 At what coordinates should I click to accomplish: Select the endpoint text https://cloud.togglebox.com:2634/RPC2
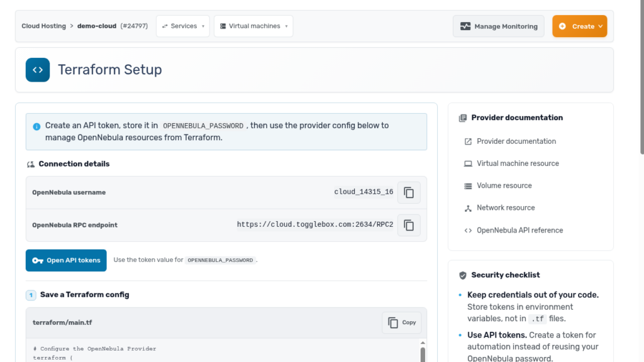click(315, 224)
